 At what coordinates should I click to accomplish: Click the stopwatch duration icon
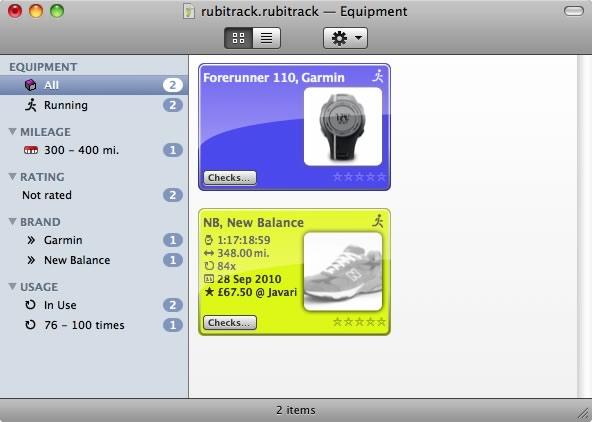point(208,240)
